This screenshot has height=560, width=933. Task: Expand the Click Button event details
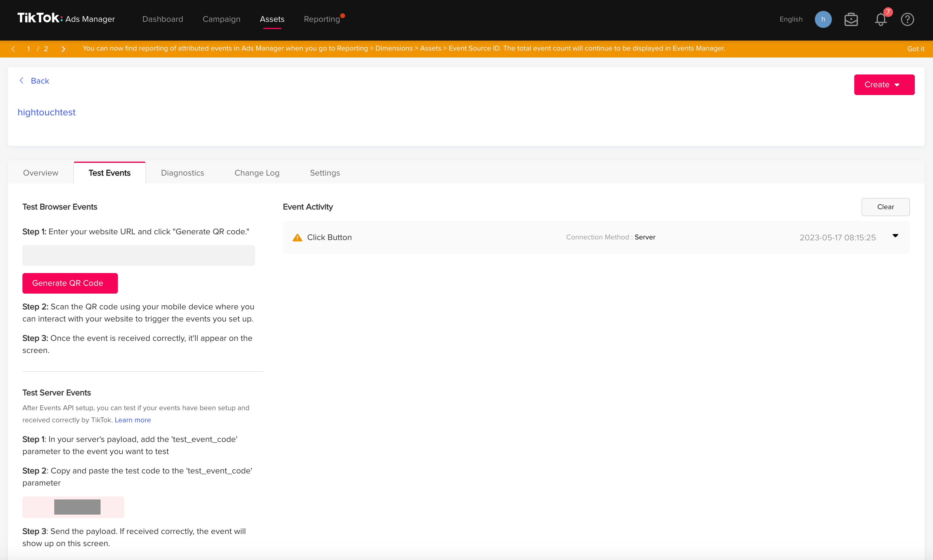[895, 236]
